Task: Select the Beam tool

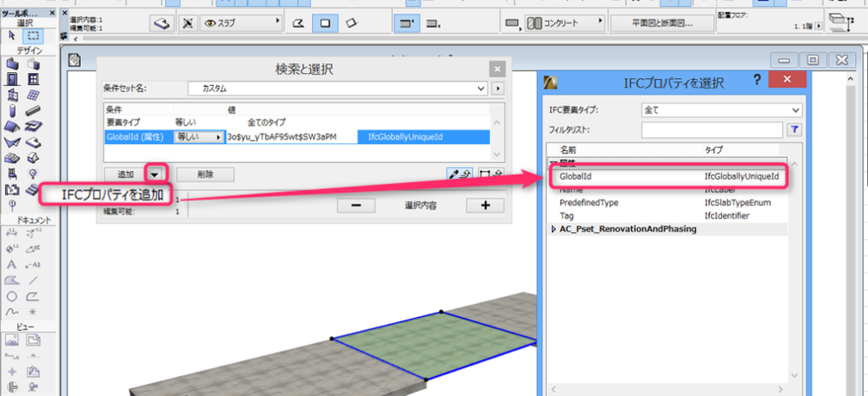Action: (x=33, y=110)
